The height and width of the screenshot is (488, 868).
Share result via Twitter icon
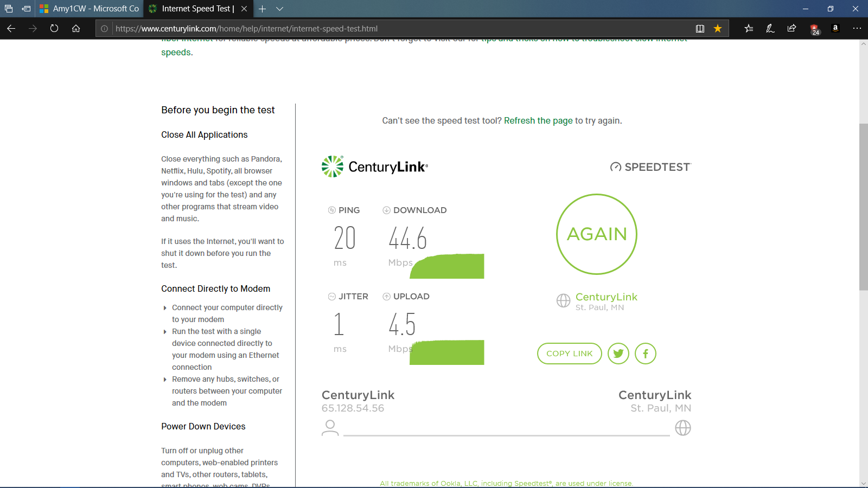coord(618,354)
